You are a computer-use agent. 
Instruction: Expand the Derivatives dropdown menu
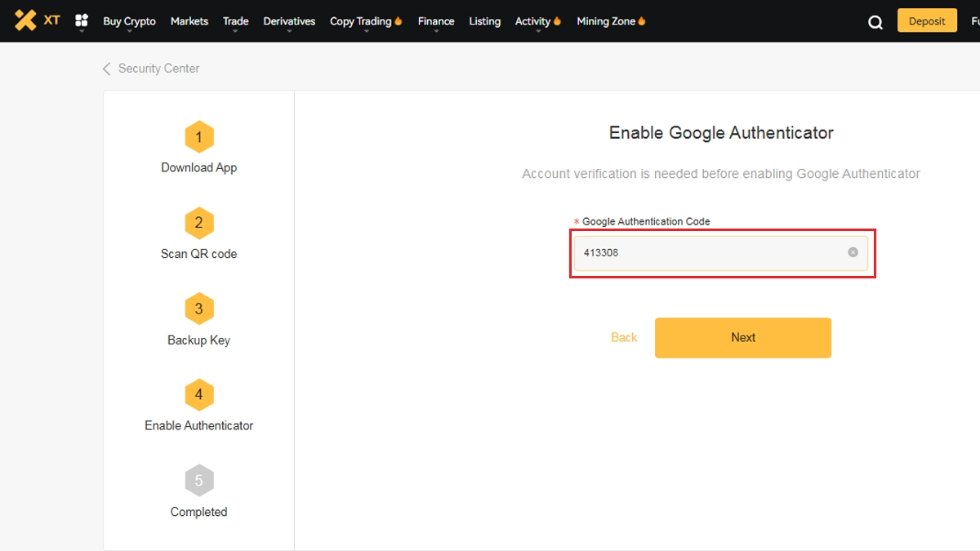tap(289, 21)
